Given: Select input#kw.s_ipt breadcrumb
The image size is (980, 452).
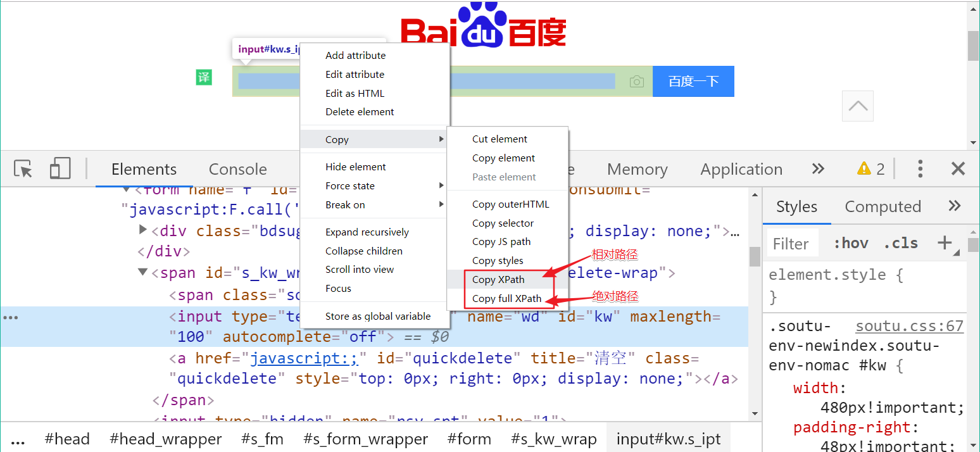Looking at the screenshot, I should pos(669,439).
